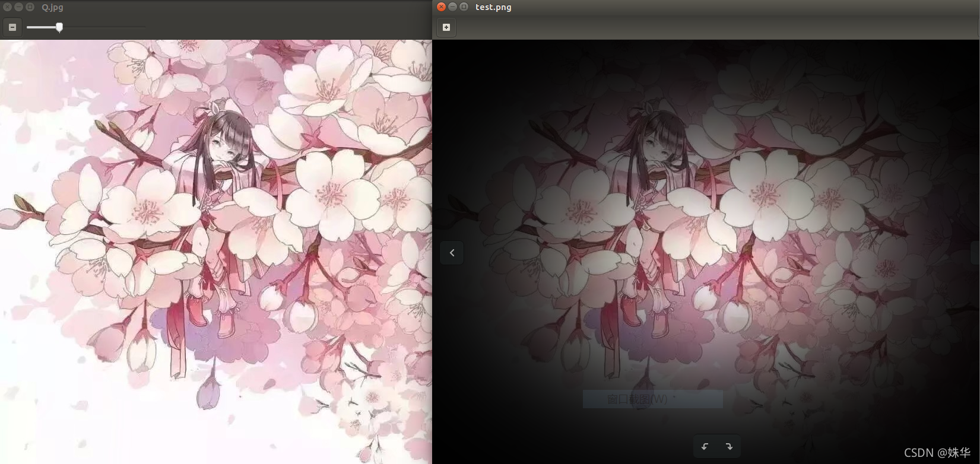The width and height of the screenshot is (980, 464).
Task: Go to previous image with the left chevron
Action: tap(452, 253)
